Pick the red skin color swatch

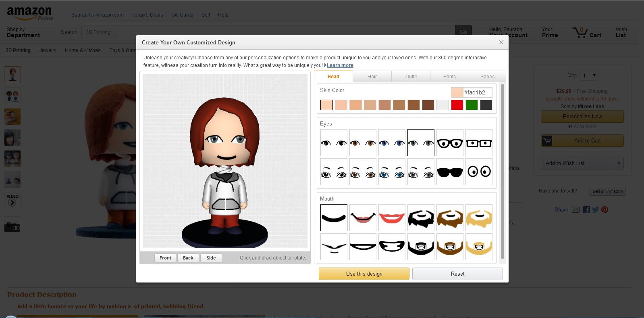[457, 105]
